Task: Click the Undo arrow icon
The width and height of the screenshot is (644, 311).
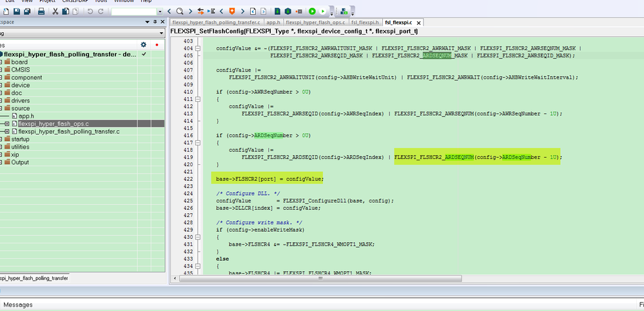Action: (x=90, y=12)
